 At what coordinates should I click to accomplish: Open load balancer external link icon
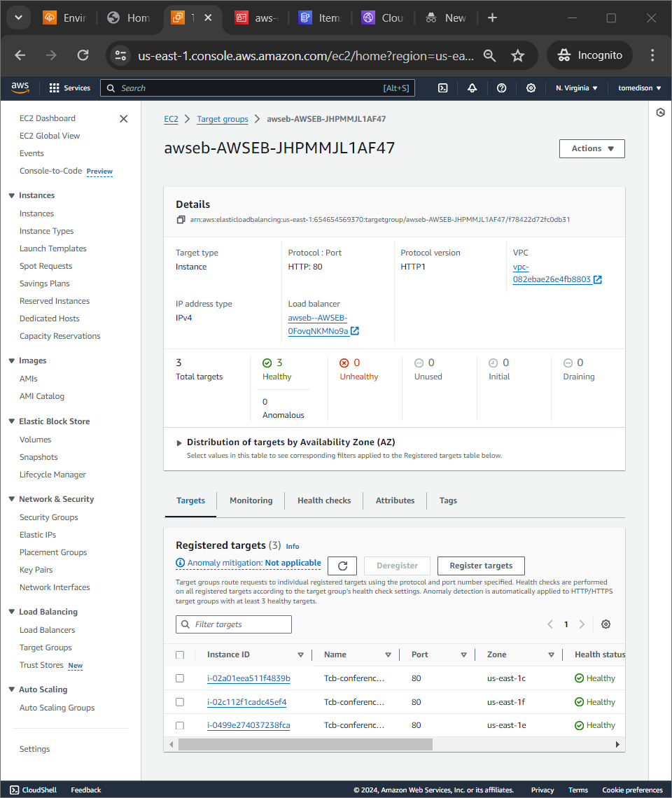click(355, 331)
